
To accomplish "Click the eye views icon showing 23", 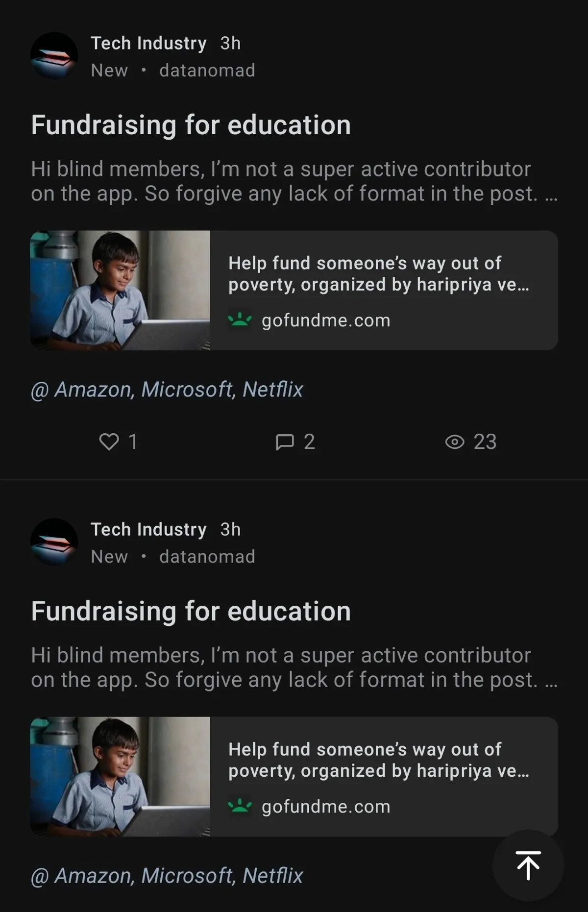I will [455, 442].
